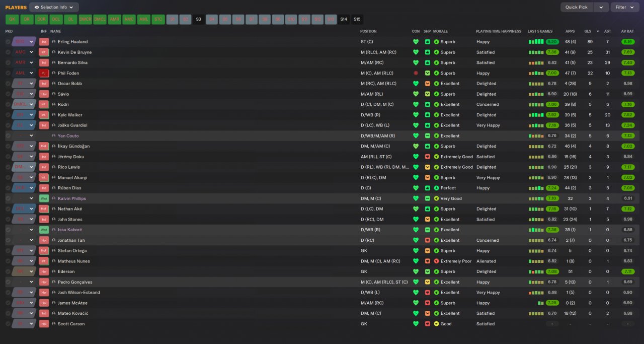Click Haaland's 8.16 average rating badge
This screenshot has height=344, width=644.
click(x=627, y=42)
